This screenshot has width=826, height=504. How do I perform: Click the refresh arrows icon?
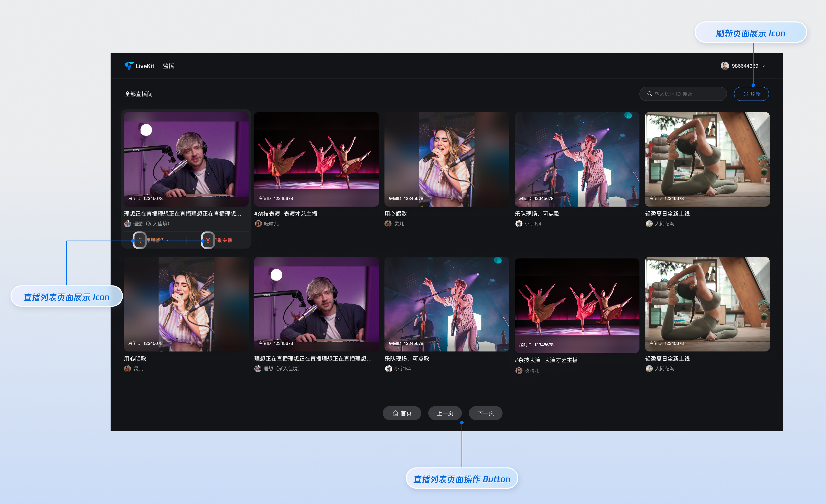pos(746,94)
